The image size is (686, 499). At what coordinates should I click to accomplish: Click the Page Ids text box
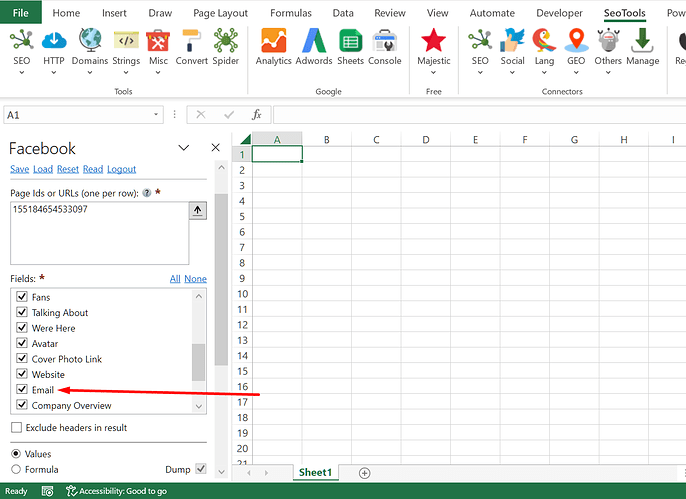(100, 233)
